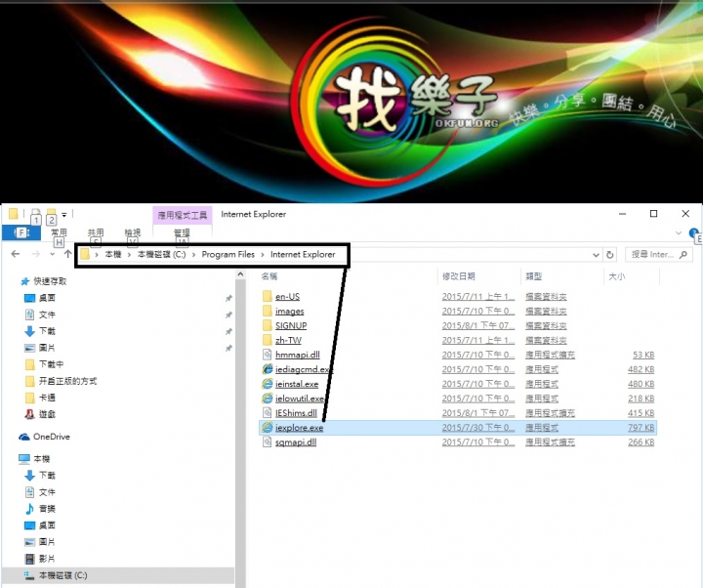Click 本機磁碟 (C:) in address breadcrumb

(161, 254)
